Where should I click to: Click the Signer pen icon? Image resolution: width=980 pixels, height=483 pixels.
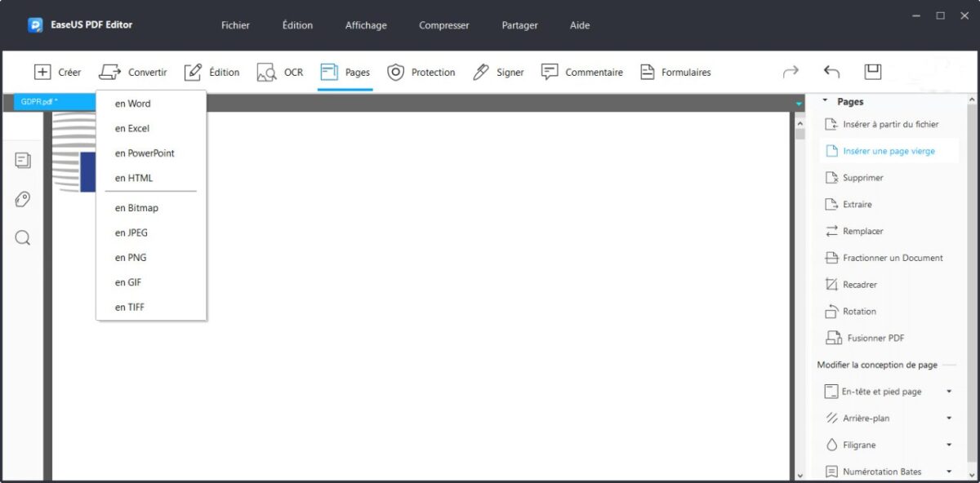481,72
